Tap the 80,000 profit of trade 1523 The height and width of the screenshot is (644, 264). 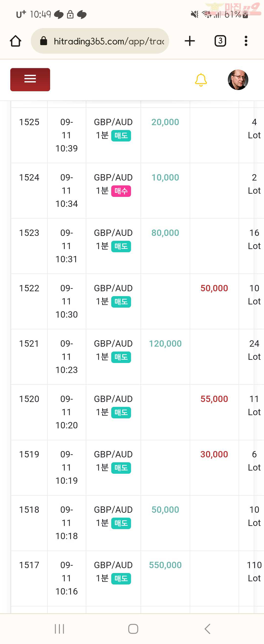165,233
